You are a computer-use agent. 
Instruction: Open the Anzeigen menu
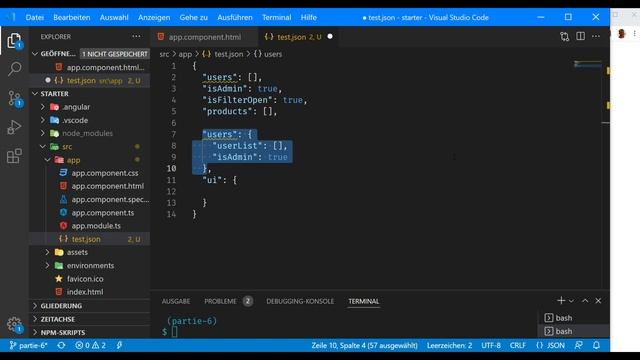(154, 18)
